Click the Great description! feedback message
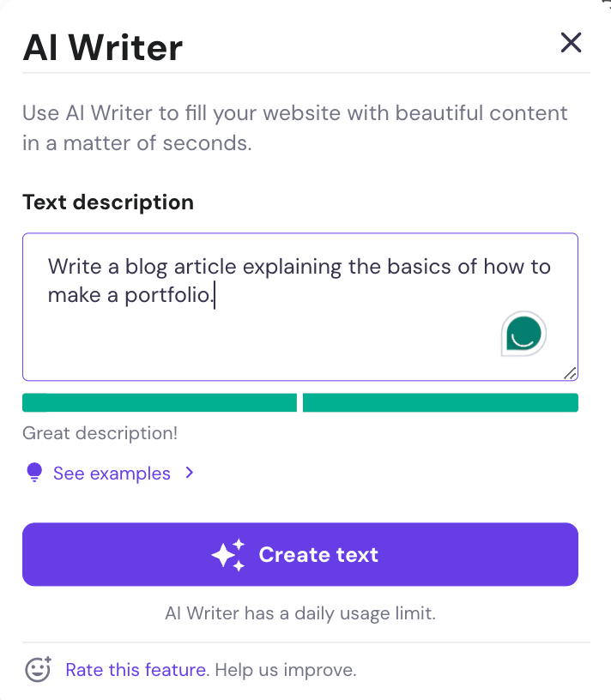This screenshot has width=611, height=700. 100,433
